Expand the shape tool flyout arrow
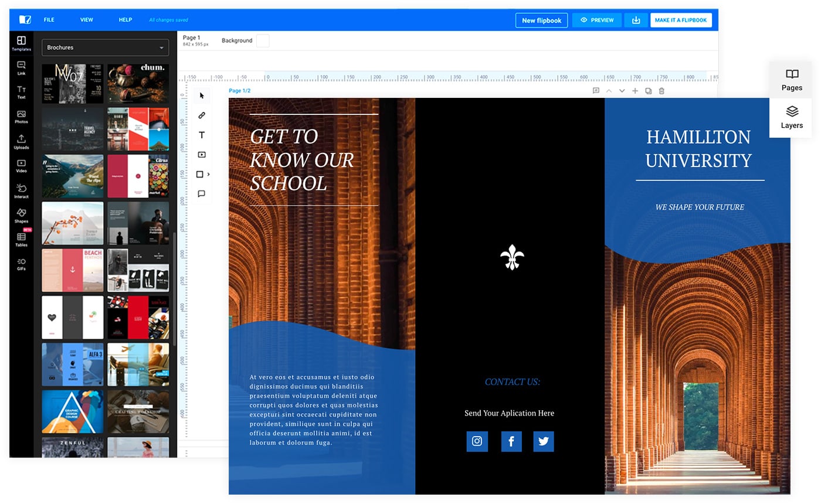The image size is (821, 504). 209,174
